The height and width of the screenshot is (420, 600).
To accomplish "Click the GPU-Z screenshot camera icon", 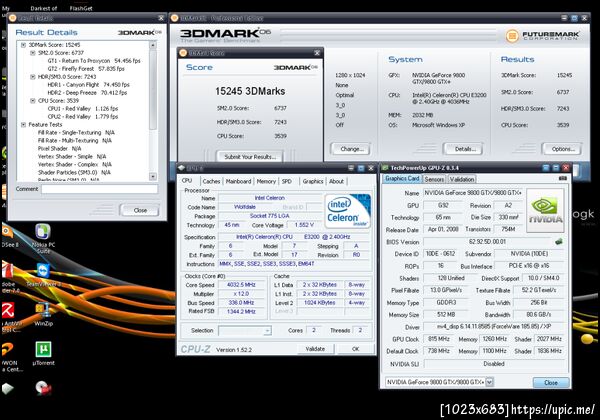I will point(562,178).
